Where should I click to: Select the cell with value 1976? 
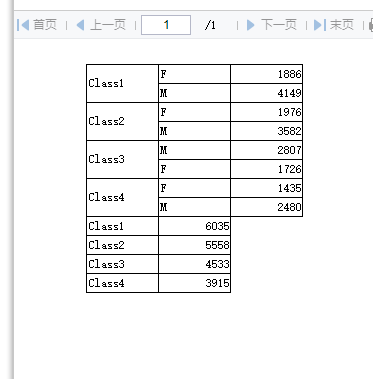[267, 112]
